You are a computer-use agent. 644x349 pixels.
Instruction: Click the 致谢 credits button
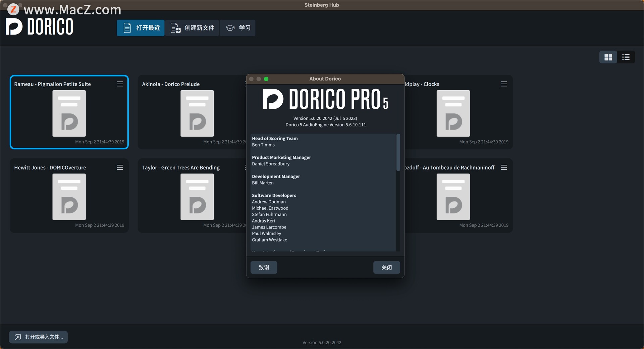[x=264, y=267]
